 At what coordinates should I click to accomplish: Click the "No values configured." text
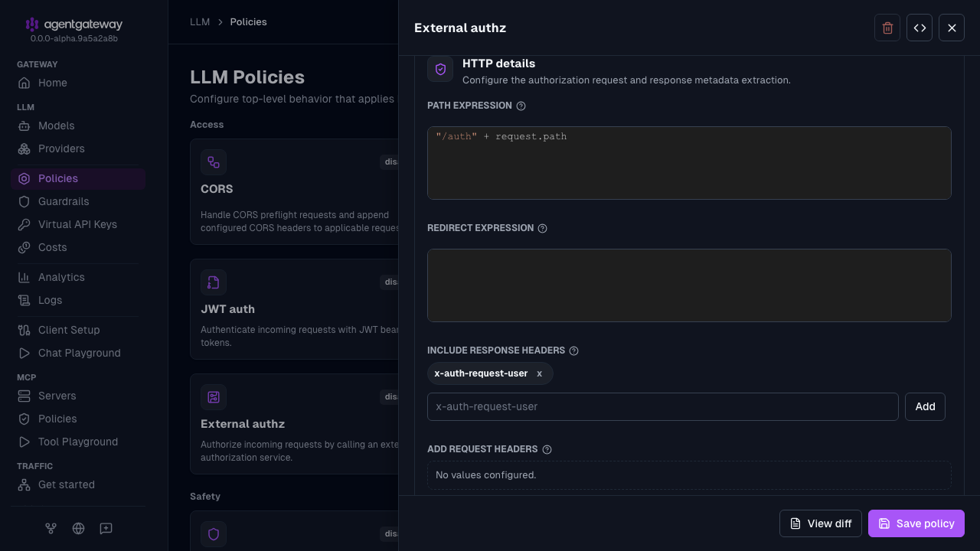tap(486, 475)
